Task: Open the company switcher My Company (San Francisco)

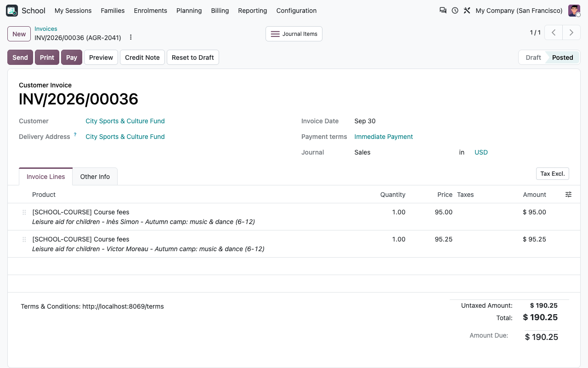Action: pyautogui.click(x=519, y=11)
